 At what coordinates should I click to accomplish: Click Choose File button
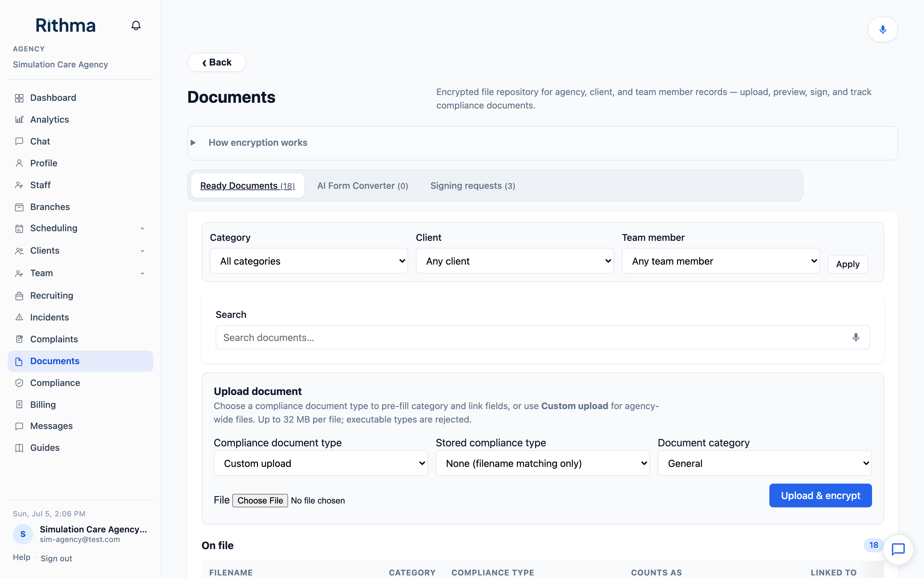[x=260, y=500]
